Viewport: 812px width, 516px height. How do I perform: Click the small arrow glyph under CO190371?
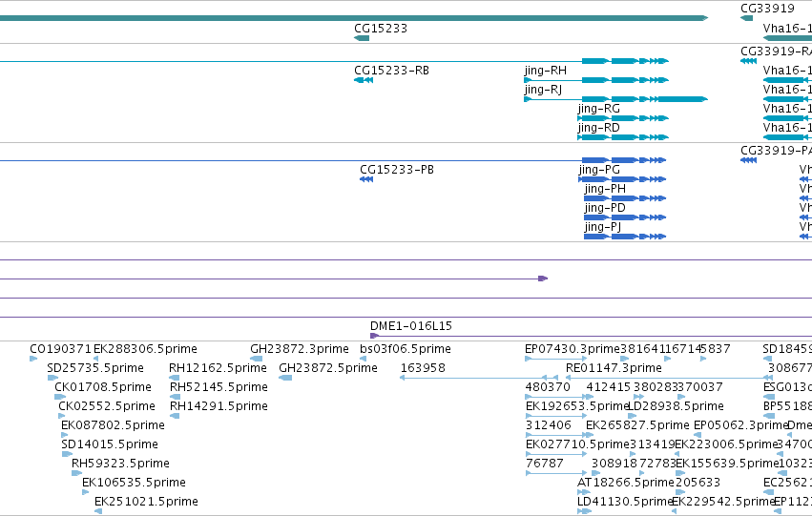click(33, 359)
